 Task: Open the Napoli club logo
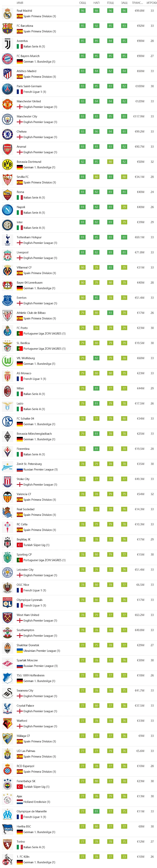(7, 210)
